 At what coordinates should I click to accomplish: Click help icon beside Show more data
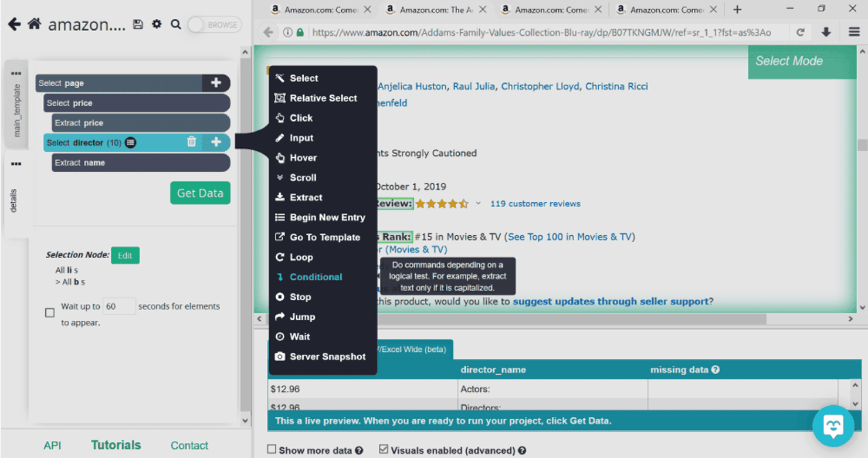point(359,450)
